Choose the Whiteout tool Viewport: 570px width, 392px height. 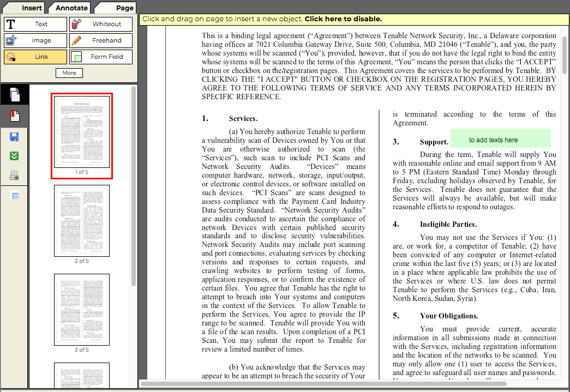101,24
